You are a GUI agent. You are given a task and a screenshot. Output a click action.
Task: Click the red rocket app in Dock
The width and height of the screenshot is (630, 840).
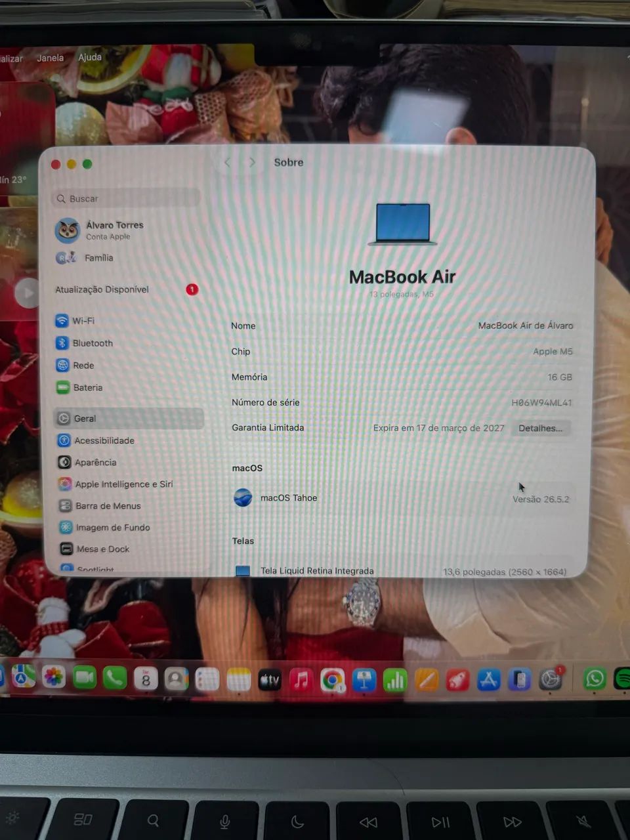[x=458, y=681]
